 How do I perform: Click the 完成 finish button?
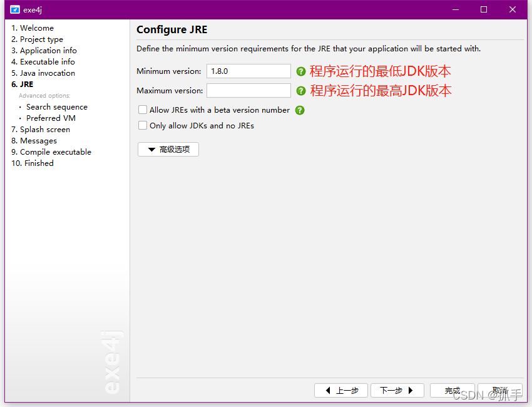(453, 390)
